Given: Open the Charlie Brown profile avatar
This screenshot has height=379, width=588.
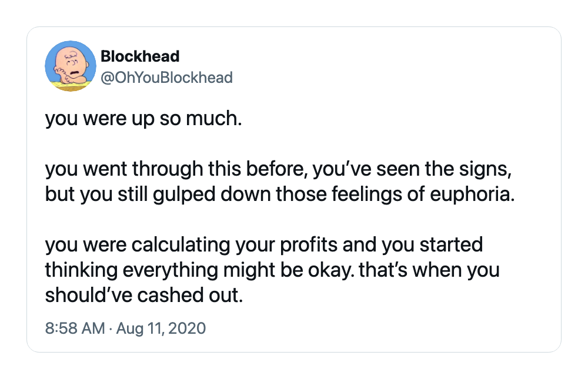Looking at the screenshot, I should tap(71, 66).
